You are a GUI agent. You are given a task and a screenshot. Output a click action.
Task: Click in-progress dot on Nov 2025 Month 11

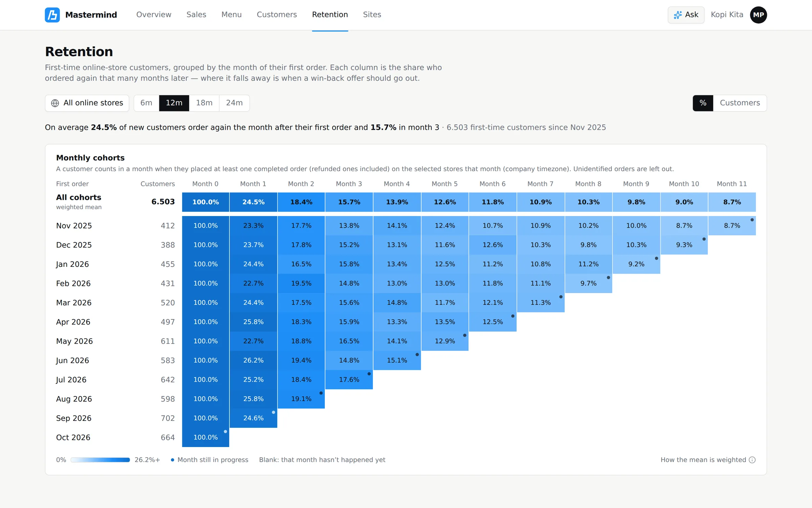pos(752,220)
